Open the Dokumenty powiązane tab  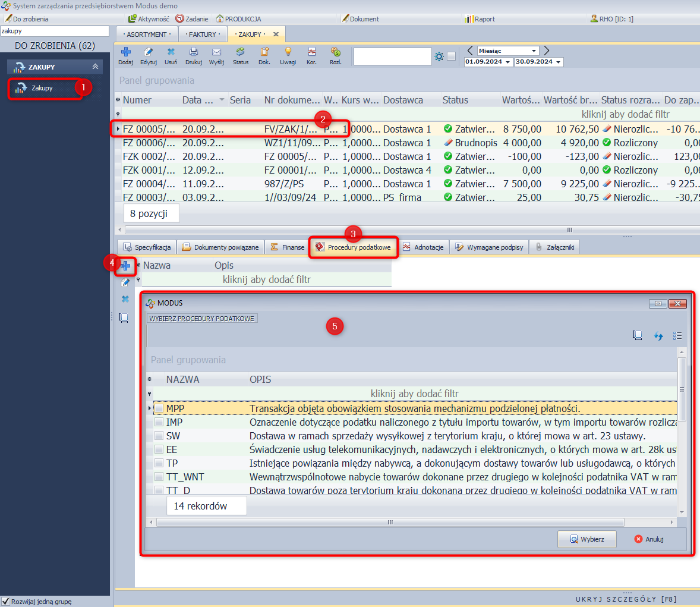[x=220, y=247]
